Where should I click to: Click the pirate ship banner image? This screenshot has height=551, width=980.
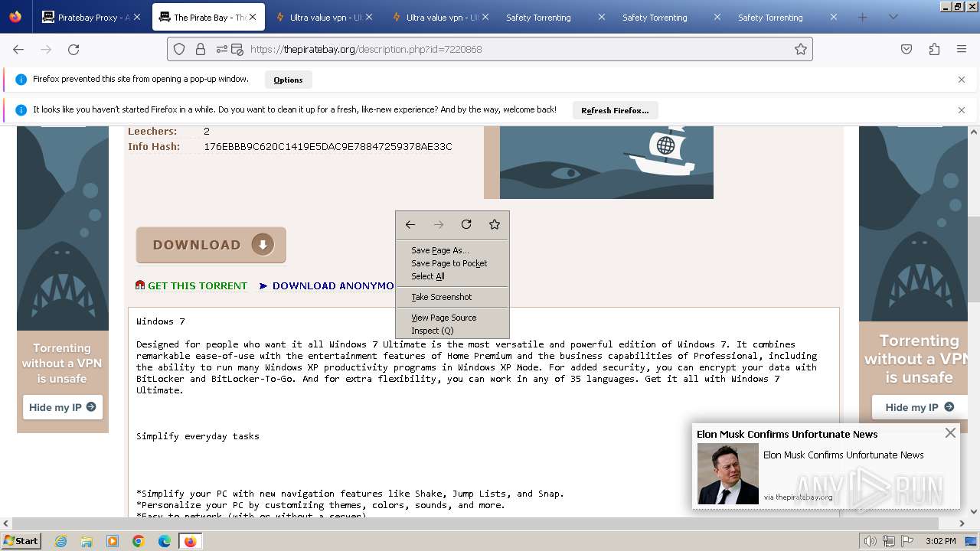tap(599, 162)
